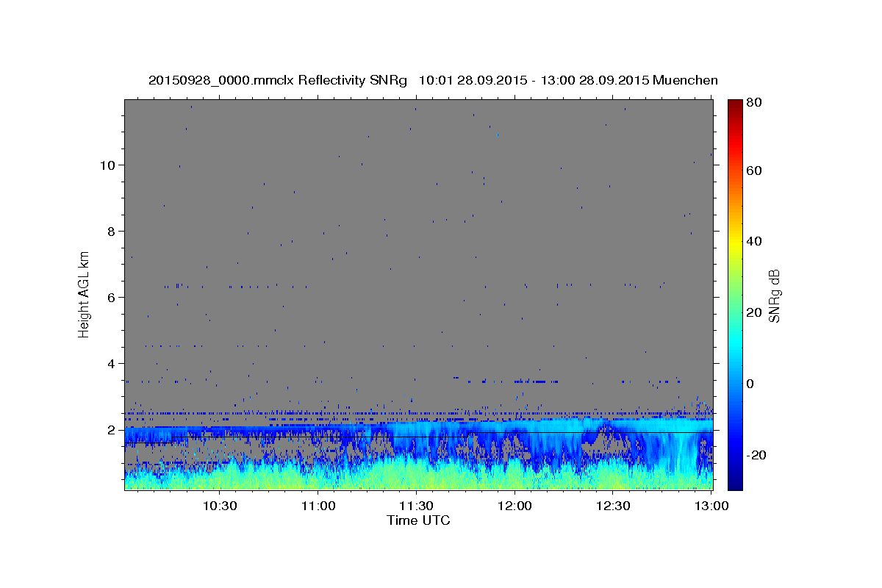Click the 10:30 time tick label

coord(220,506)
